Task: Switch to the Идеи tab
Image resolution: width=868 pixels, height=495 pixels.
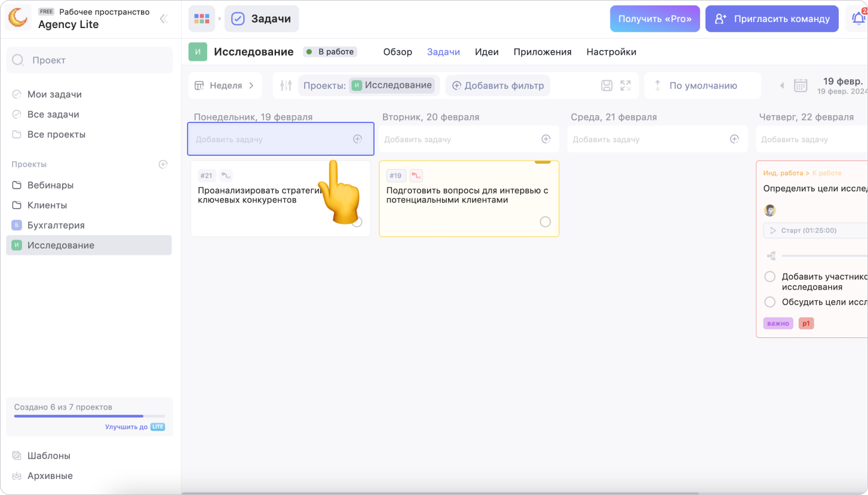Action: [487, 52]
